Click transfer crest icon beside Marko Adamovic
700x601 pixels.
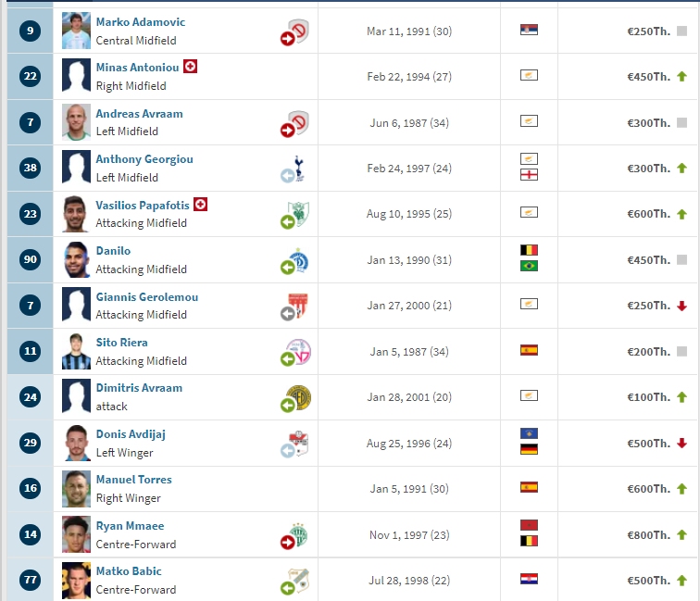(295, 31)
